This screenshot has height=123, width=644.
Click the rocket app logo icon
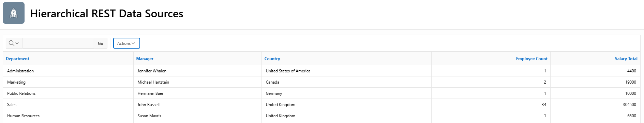pos(14,13)
